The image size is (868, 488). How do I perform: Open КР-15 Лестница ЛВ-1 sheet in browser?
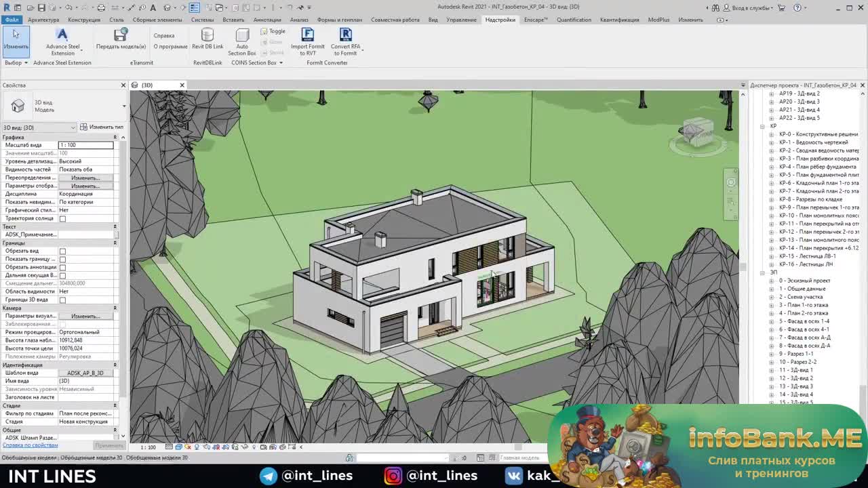pyautogui.click(x=807, y=256)
